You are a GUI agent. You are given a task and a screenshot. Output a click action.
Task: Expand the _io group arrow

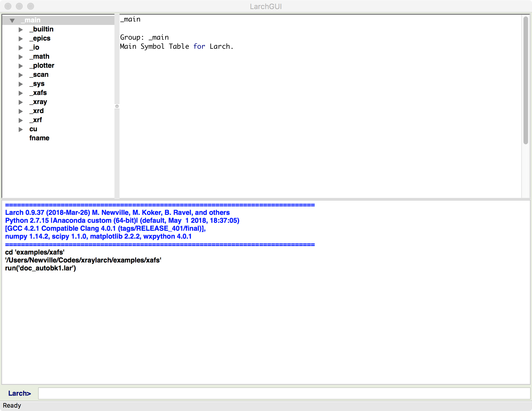(x=21, y=48)
